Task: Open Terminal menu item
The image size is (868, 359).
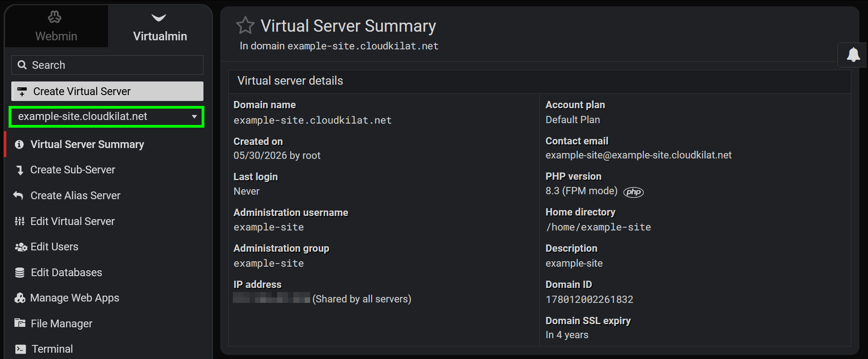Action: (52, 349)
